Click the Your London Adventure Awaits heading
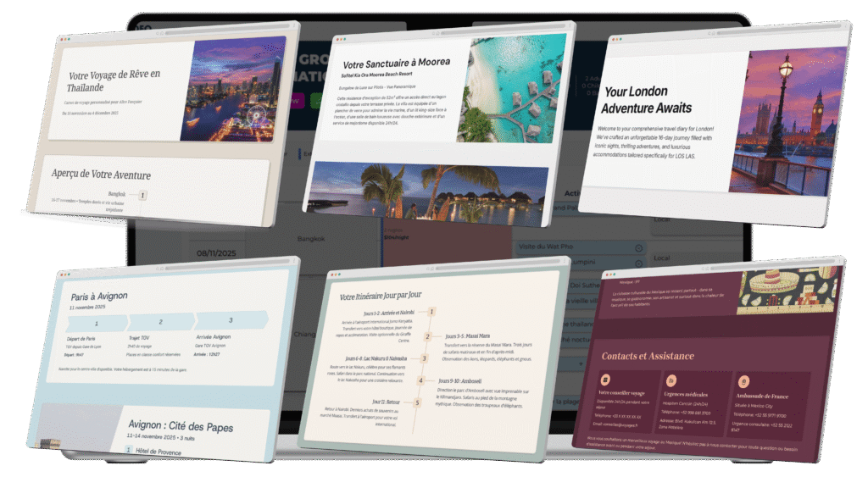Image resolution: width=868 pixels, height=488 pixels. coord(647,99)
